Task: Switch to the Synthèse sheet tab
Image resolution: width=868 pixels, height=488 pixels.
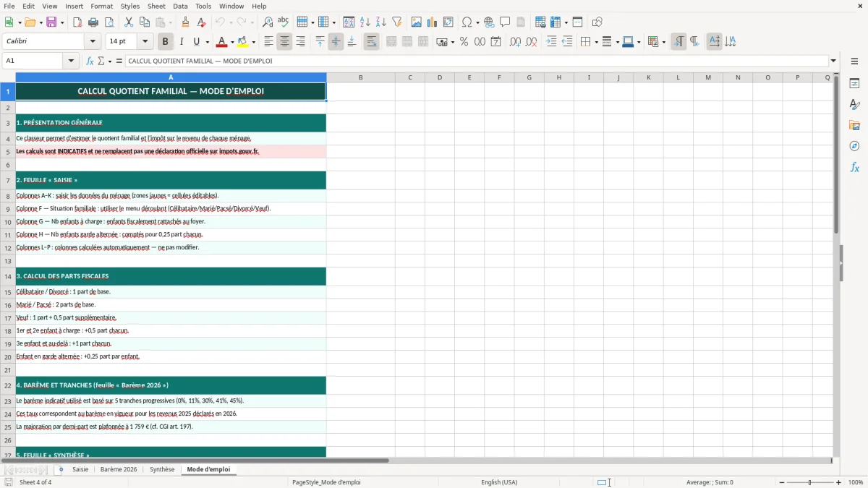Action: [x=162, y=469]
